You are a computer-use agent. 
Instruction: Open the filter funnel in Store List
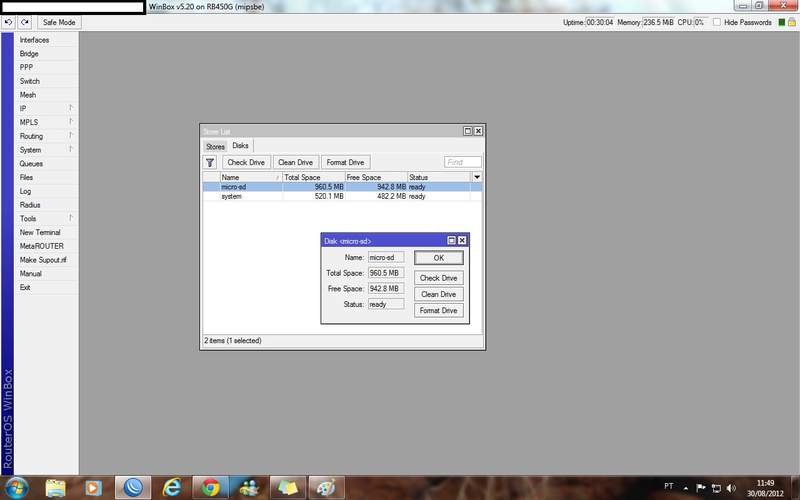210,162
